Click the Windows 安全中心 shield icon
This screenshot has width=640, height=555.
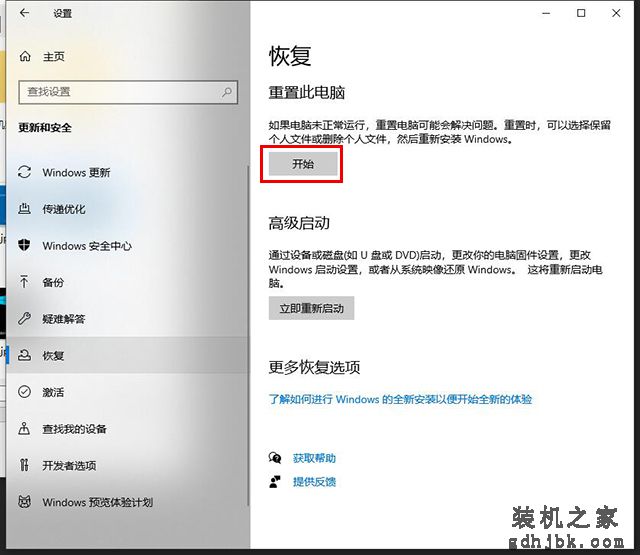pyautogui.click(x=24, y=245)
